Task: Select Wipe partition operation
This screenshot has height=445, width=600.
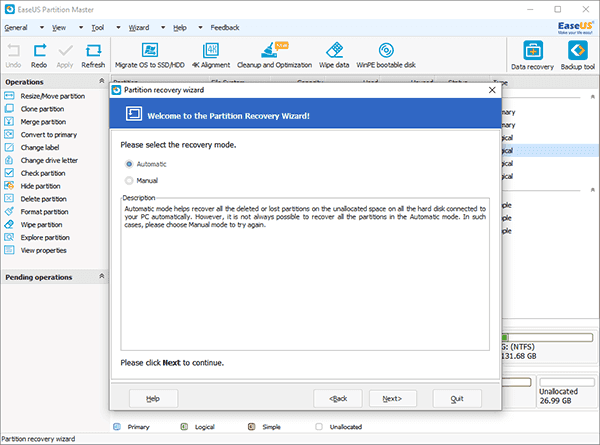Action: click(x=33, y=225)
